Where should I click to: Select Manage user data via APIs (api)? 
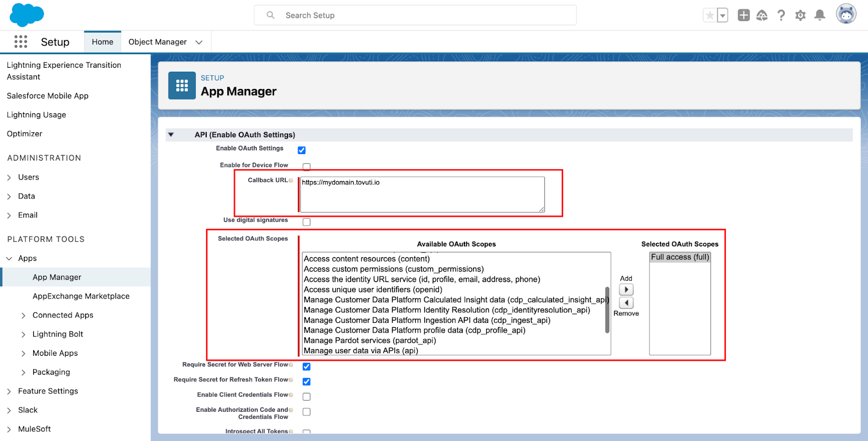pyautogui.click(x=361, y=351)
